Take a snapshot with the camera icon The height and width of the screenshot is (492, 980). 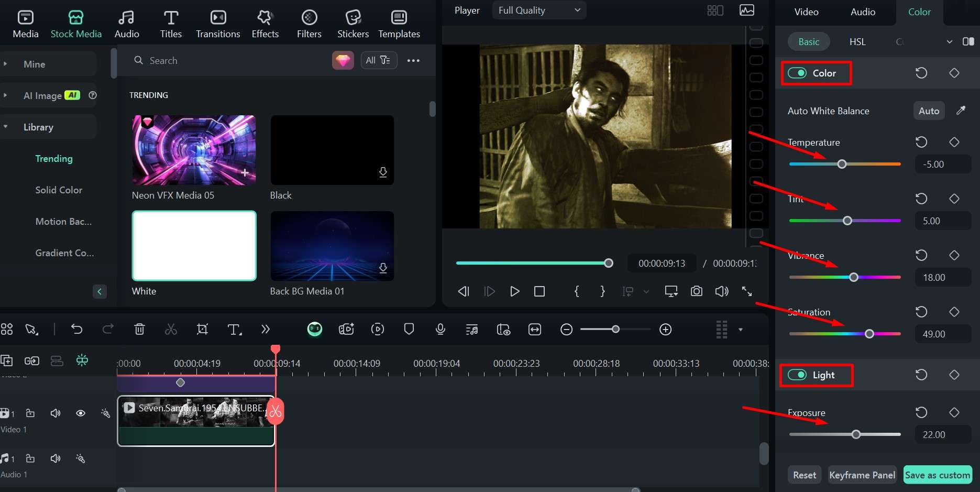point(696,291)
